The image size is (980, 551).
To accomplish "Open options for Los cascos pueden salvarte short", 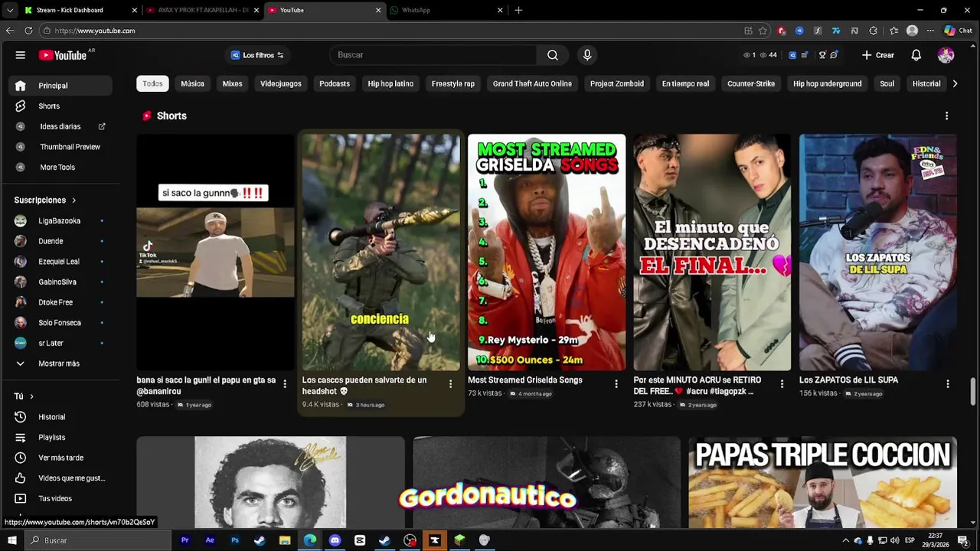I will click(450, 384).
